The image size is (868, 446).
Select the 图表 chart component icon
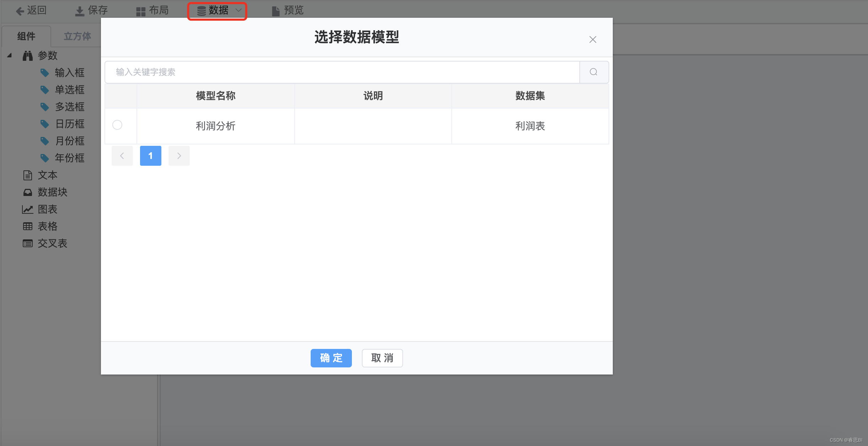[x=28, y=209]
